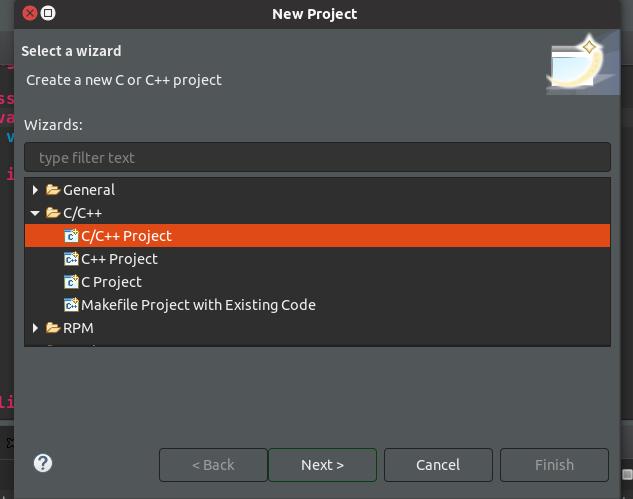Expand the RPM category arrow

coord(36,328)
